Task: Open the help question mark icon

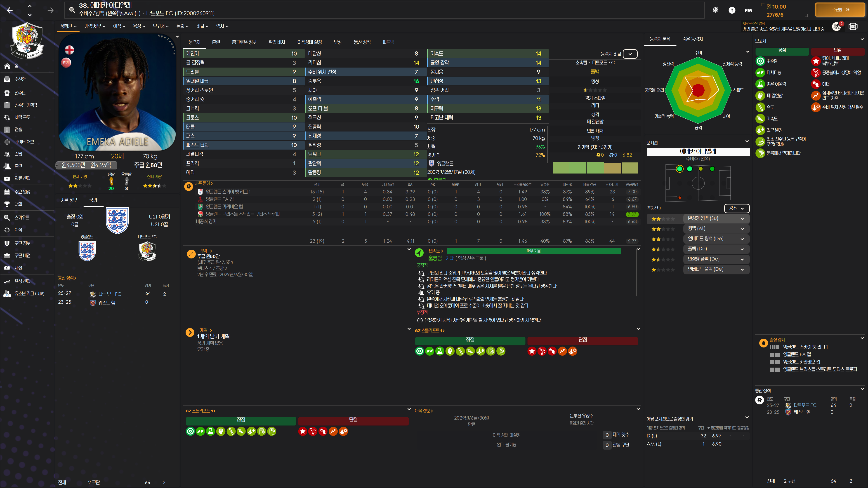Action: 731,10
